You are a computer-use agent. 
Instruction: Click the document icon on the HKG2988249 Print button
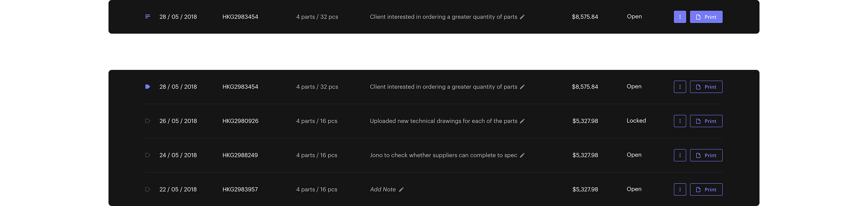point(698,155)
